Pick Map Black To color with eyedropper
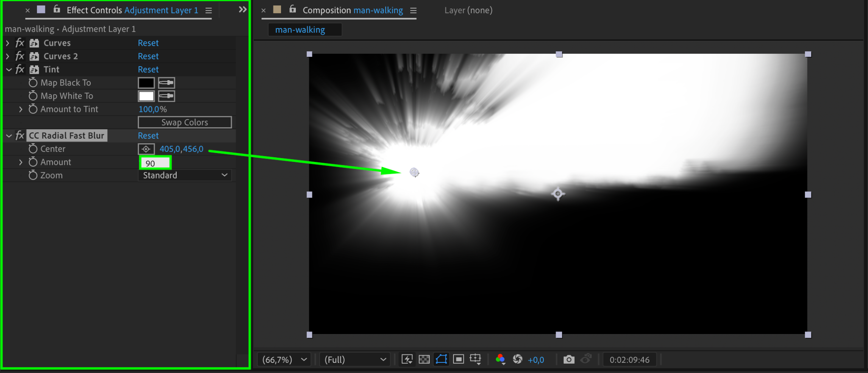This screenshot has height=373, width=868. (167, 83)
